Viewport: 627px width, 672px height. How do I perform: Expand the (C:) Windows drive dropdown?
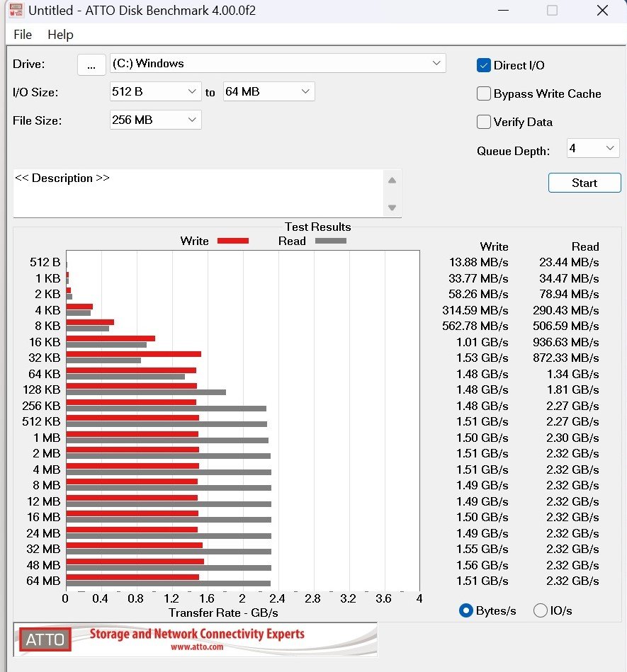pyautogui.click(x=278, y=64)
